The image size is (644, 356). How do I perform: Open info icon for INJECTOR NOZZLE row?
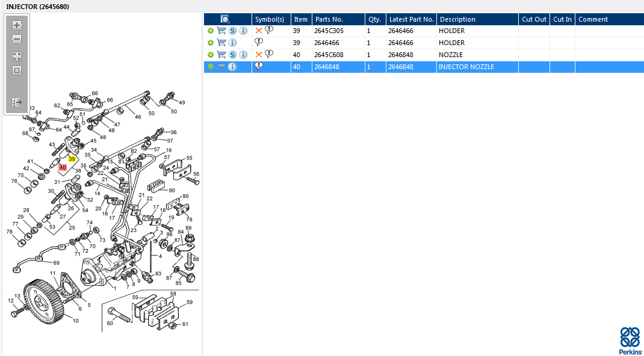[x=232, y=67]
